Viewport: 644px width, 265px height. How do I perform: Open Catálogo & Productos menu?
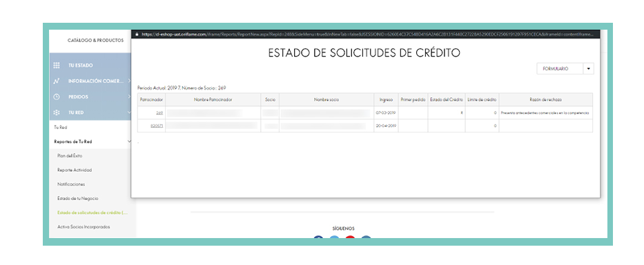pyautogui.click(x=95, y=40)
